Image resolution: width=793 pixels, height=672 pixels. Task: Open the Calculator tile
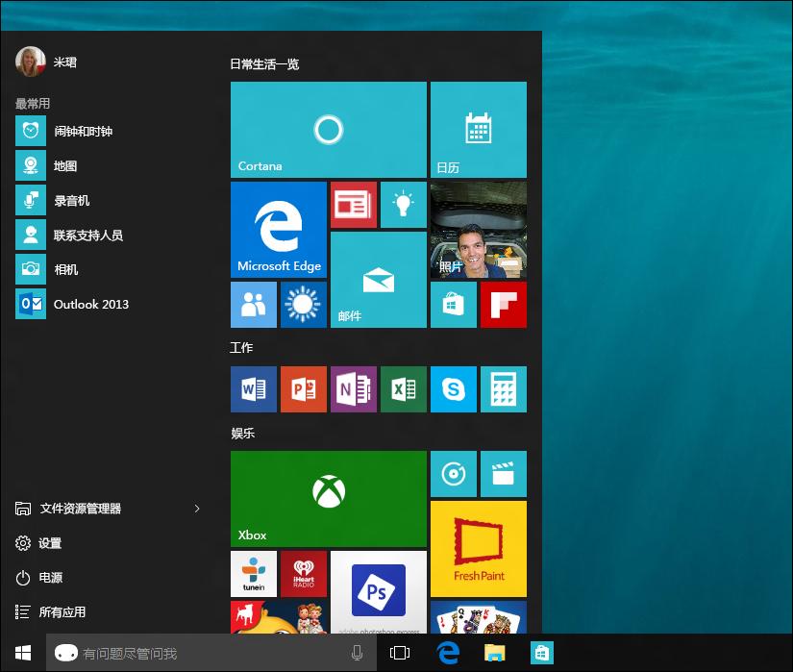click(504, 389)
